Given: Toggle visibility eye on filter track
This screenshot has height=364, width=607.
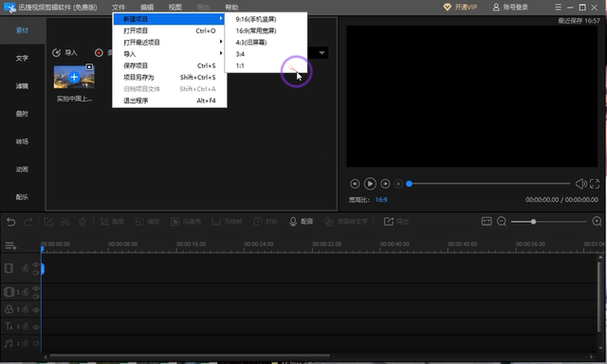Looking at the screenshot, I should coord(36,310).
